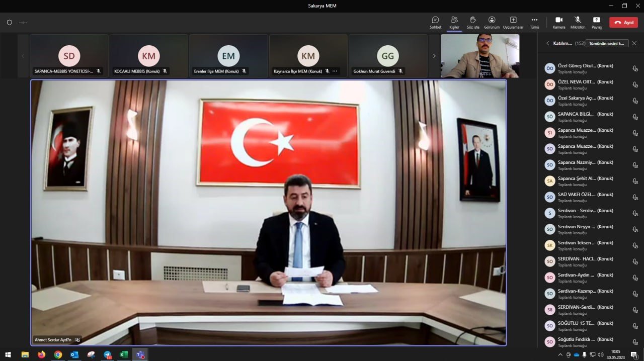This screenshot has height=361, width=644.
Task: Switch focus to KOCAALİ MEBBİS participant tile
Action: point(148,56)
